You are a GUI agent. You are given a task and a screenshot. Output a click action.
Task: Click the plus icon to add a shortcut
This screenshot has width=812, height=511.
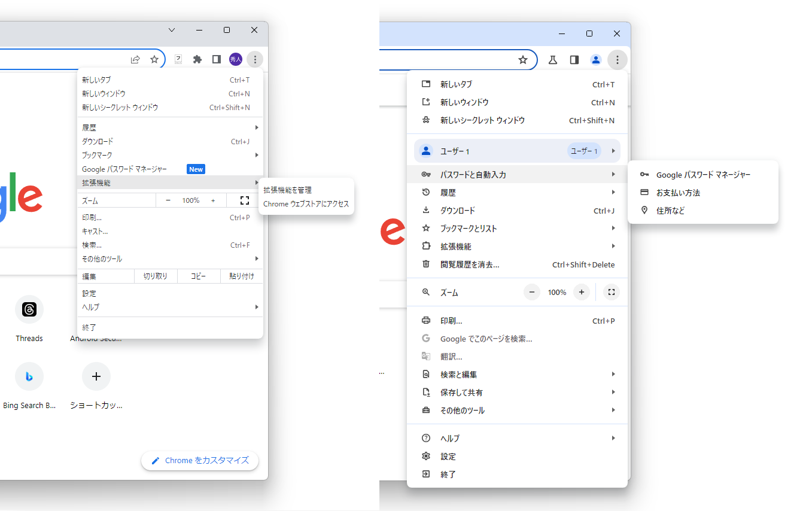click(x=96, y=376)
